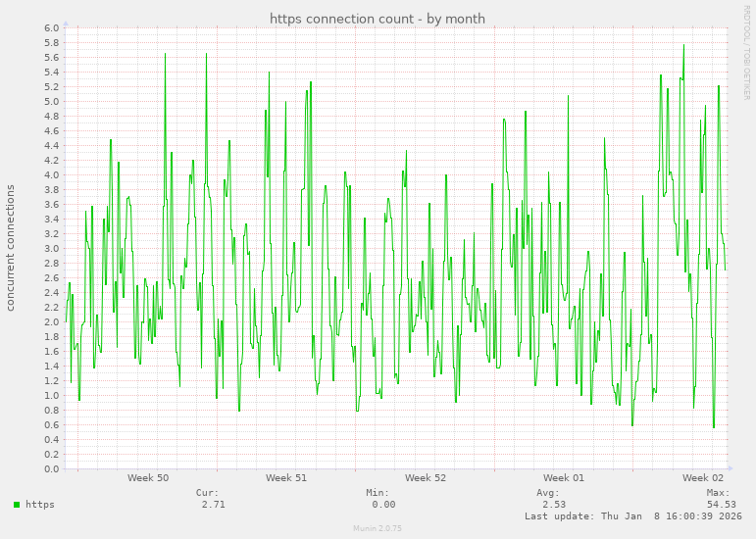The width and height of the screenshot is (756, 539).
Task: Click the 6.0 y-axis tick label
Action: [x=52, y=28]
